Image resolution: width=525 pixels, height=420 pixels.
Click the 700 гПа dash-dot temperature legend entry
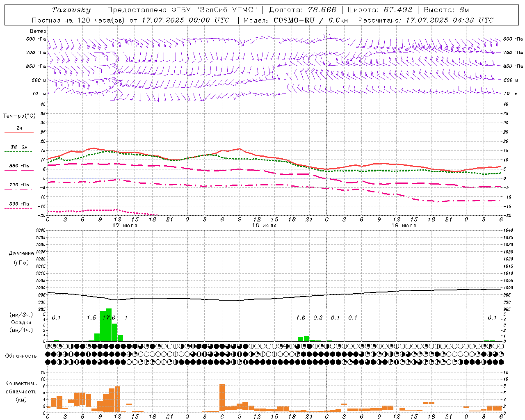(19, 185)
